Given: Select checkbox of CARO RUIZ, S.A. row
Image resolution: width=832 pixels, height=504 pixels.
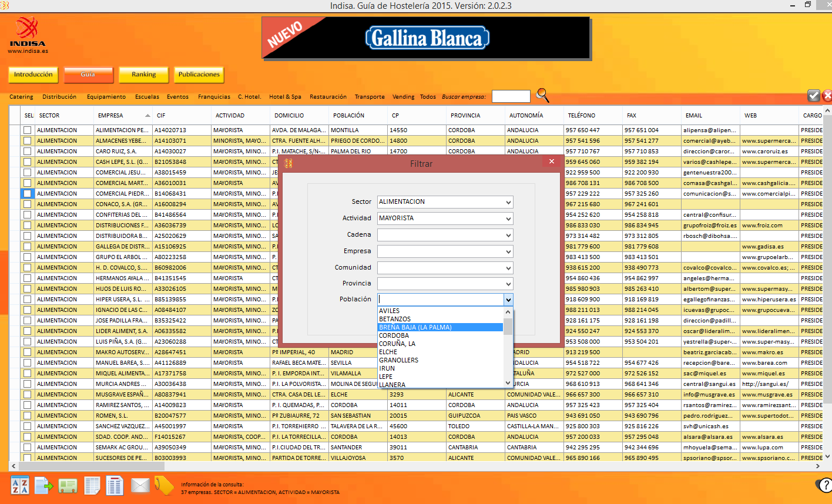Looking at the screenshot, I should point(27,151).
